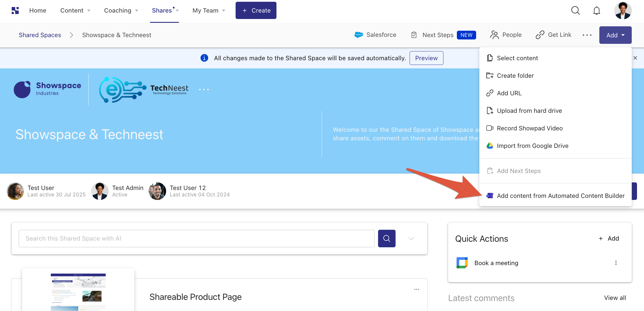Click Test Admin avatar
This screenshot has height=311, width=644.
pos(100,191)
